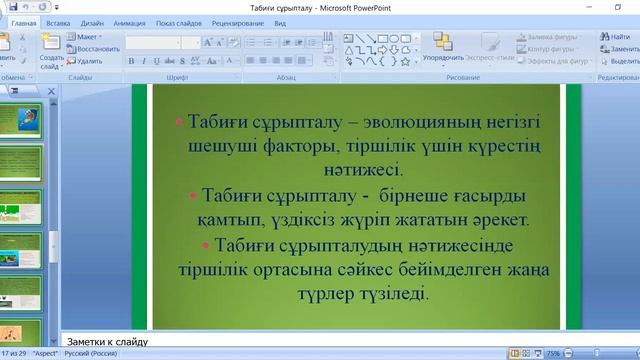Toggle Center text alignment

point(263,60)
